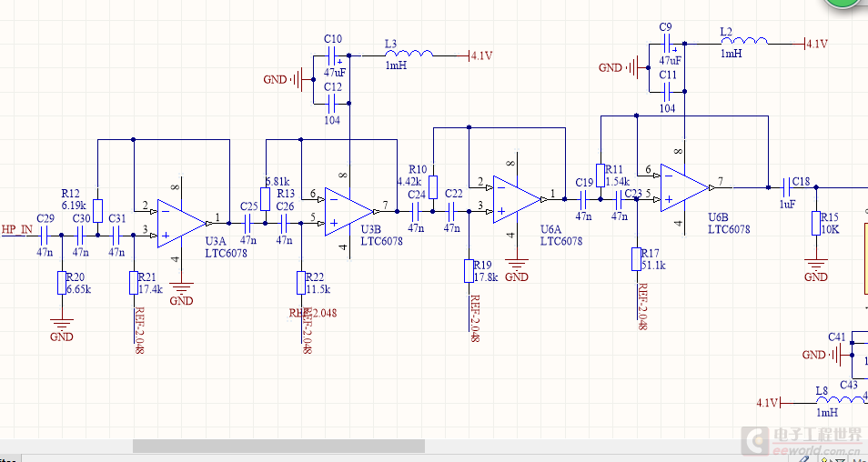Click the 6.65k value text
This screenshot has width=868, height=462.
click(78, 289)
